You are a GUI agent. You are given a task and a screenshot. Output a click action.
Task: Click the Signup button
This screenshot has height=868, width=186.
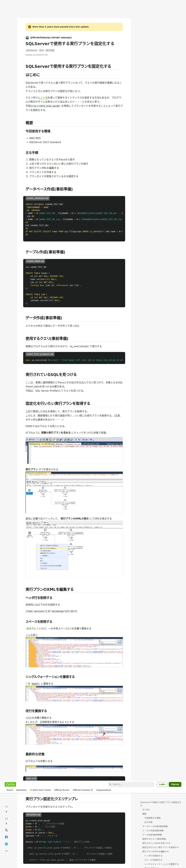click(x=175, y=784)
